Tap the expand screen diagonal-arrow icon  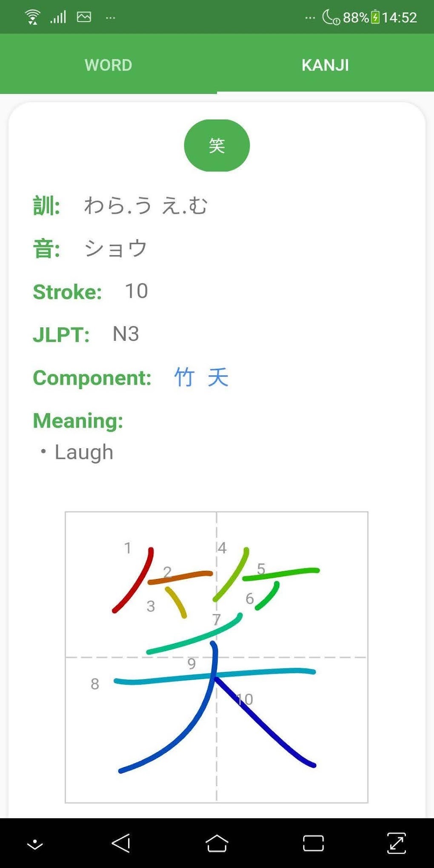coord(397,843)
